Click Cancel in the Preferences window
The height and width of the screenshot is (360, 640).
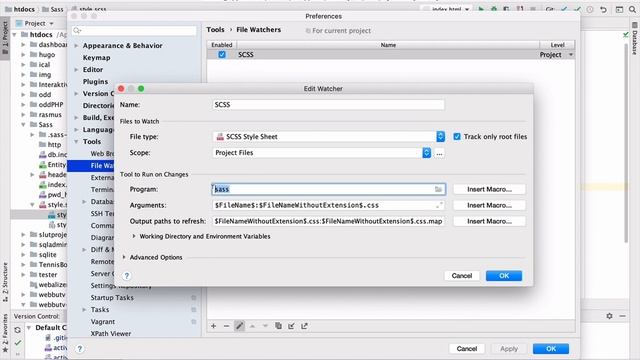467,349
